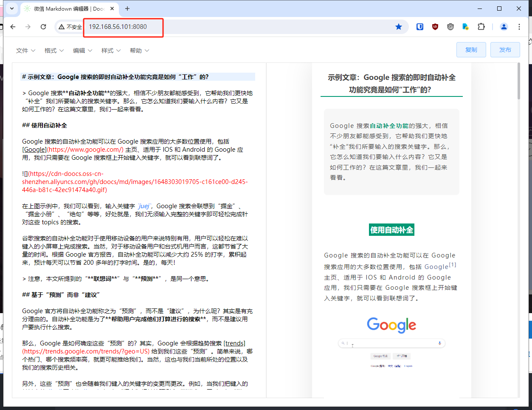Go forward to the next page
The image size is (532, 410).
tap(28, 27)
